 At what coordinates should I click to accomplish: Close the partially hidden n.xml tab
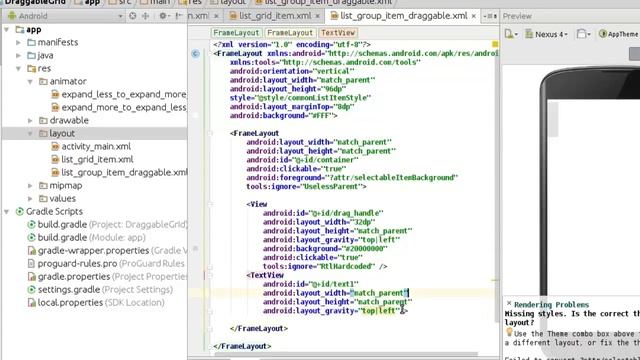pos(216,16)
